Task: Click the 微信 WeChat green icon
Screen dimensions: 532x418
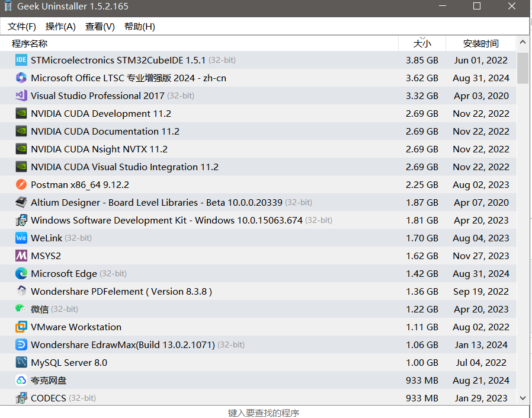Action: 21,309
